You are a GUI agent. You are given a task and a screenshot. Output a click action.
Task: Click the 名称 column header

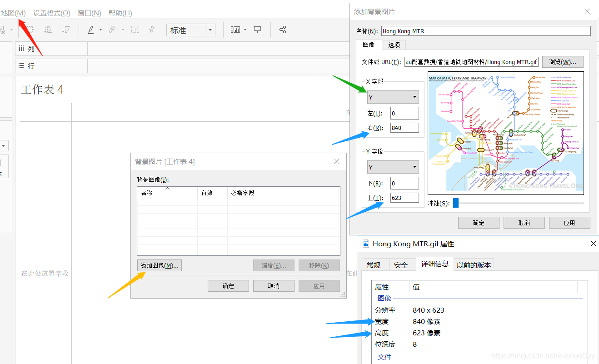(167, 193)
